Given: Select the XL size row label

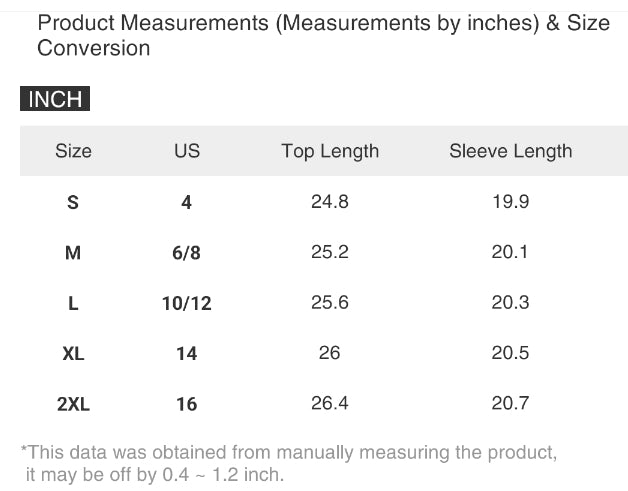Looking at the screenshot, I should tap(73, 354).
